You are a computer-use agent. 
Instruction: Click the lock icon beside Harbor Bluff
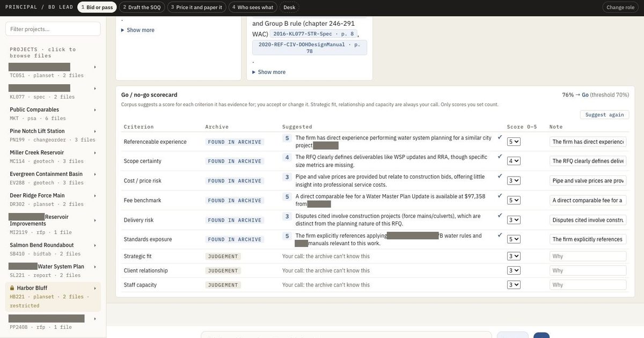[x=12, y=288]
